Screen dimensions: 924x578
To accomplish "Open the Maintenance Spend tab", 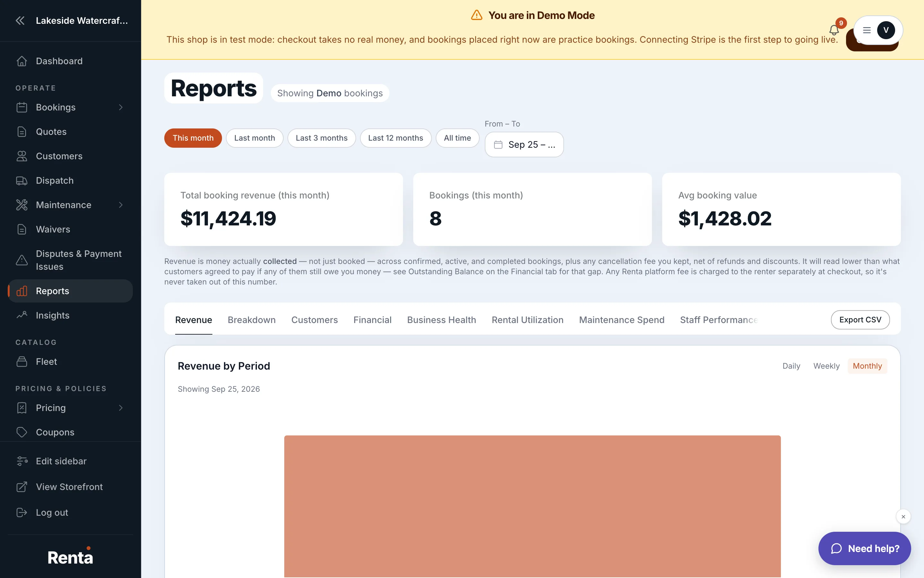I will click(x=621, y=320).
